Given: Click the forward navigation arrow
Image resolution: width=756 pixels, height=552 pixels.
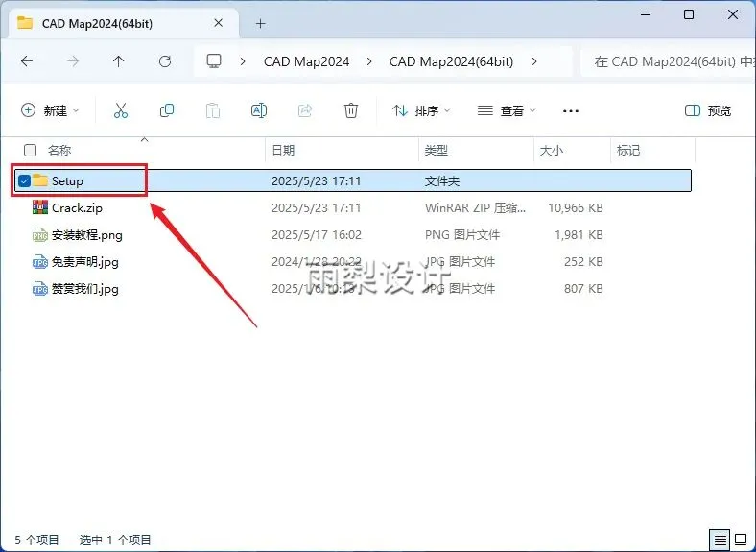Looking at the screenshot, I should pos(73,61).
